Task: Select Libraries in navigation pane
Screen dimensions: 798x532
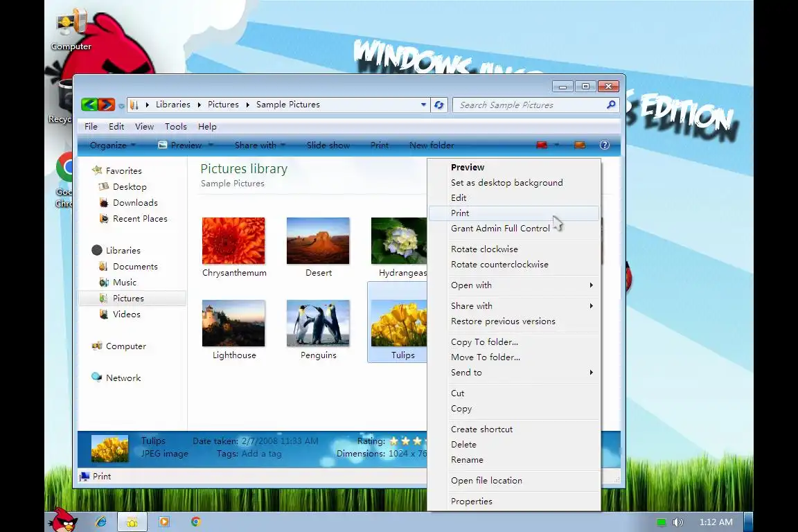Action: click(x=123, y=251)
